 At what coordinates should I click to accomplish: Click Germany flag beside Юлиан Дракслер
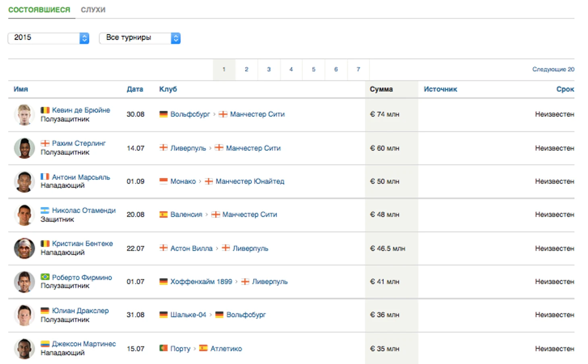click(x=45, y=310)
